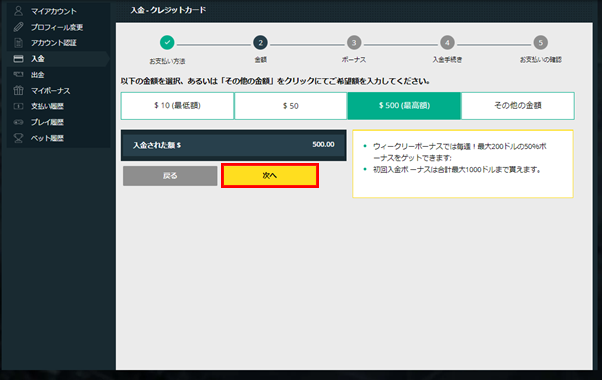
Task: Click the My Account person icon
Action: tap(18, 11)
